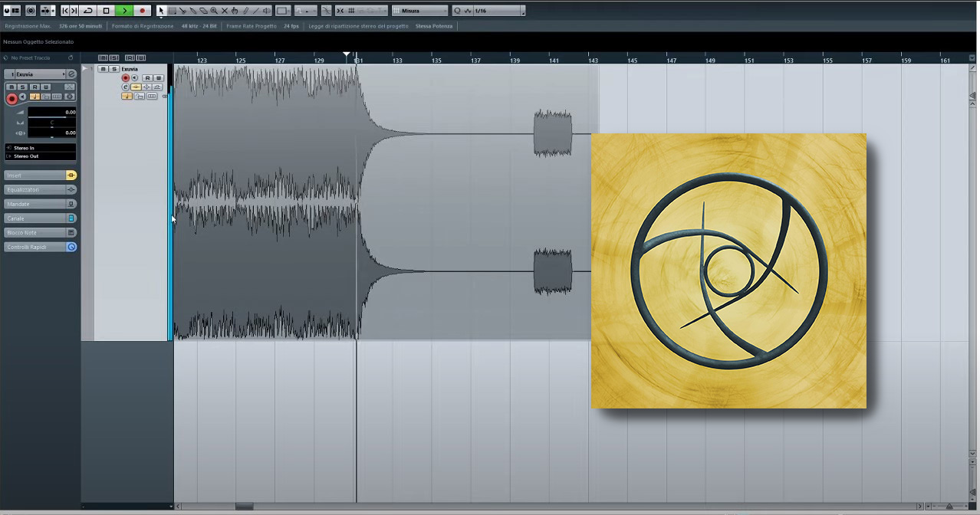
Task: Select the Glue tool
Action: click(192, 11)
